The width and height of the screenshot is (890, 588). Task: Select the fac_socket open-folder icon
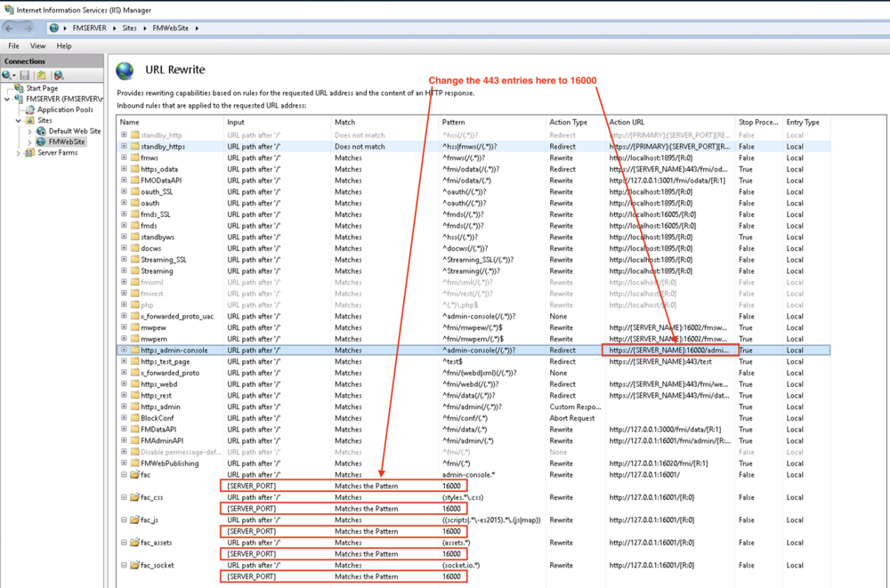coord(134,565)
